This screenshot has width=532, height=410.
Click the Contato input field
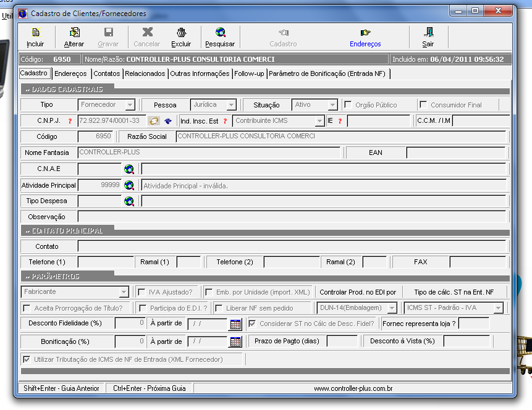(x=292, y=246)
